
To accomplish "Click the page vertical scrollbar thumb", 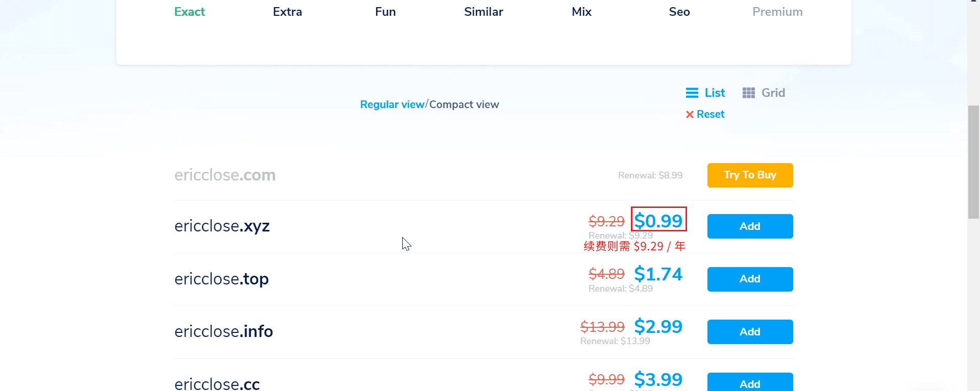I will point(973,162).
